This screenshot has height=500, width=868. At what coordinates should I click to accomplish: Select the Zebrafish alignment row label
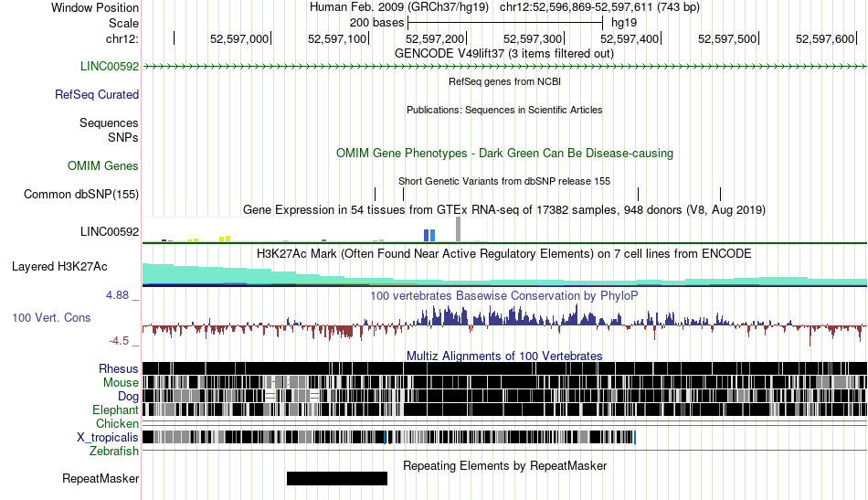114,452
